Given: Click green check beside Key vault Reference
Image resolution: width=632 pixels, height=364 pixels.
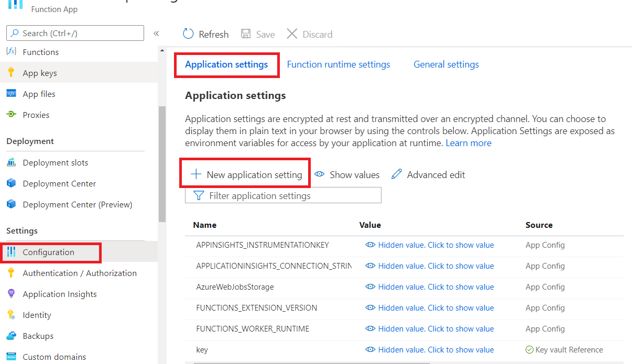Looking at the screenshot, I should click(529, 350).
